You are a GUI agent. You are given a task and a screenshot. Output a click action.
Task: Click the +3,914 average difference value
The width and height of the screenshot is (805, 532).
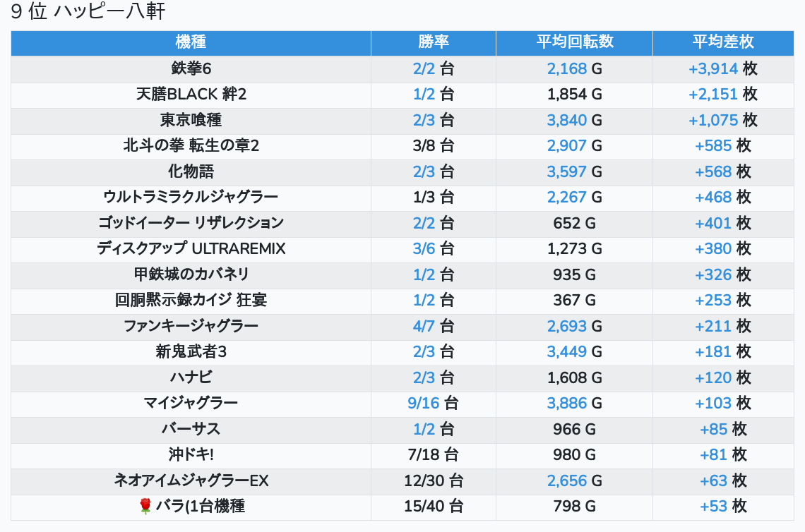(713, 68)
